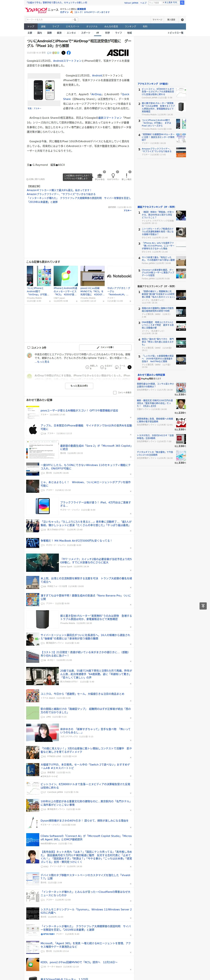Screen dimensions: 210x980
Task: Click the なるほど reaction on first comment
Action: click(x=102, y=367)
